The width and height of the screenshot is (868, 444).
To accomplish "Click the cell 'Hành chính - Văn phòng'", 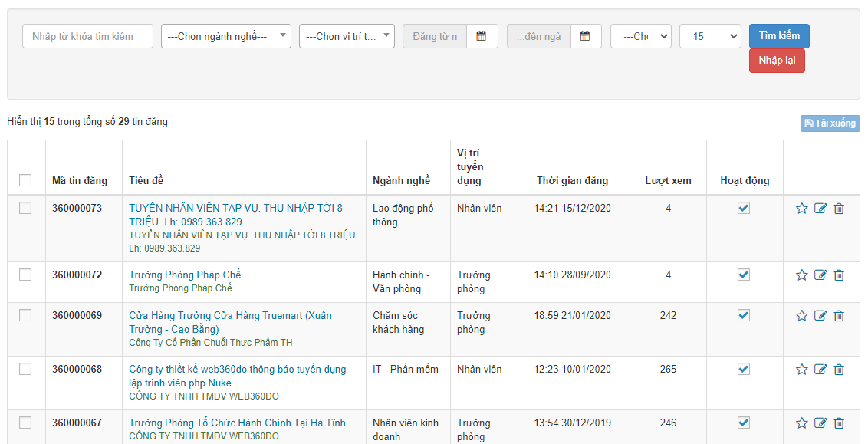I will coord(401,281).
